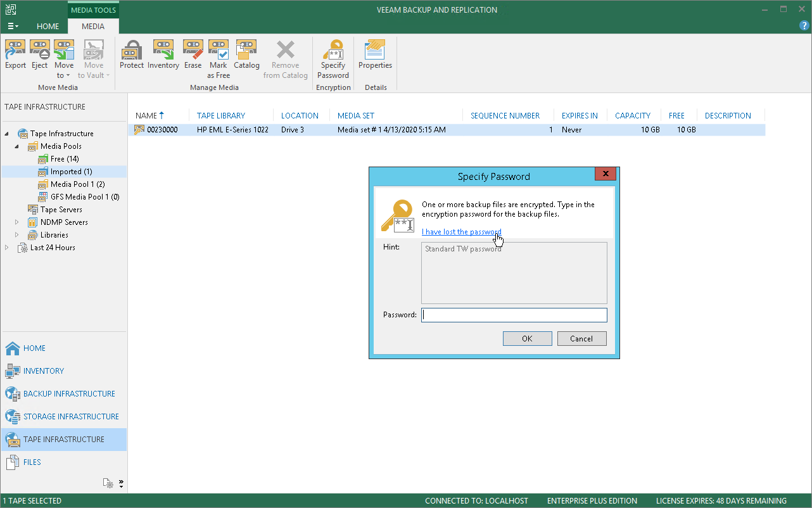812x508 pixels.
Task: Open tape Properties from ribbon
Action: pos(375,54)
